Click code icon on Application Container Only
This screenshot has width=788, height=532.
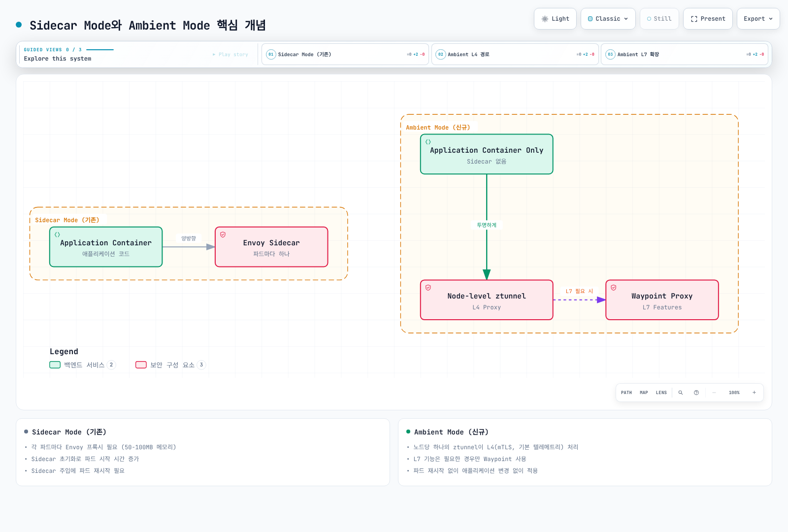click(428, 142)
